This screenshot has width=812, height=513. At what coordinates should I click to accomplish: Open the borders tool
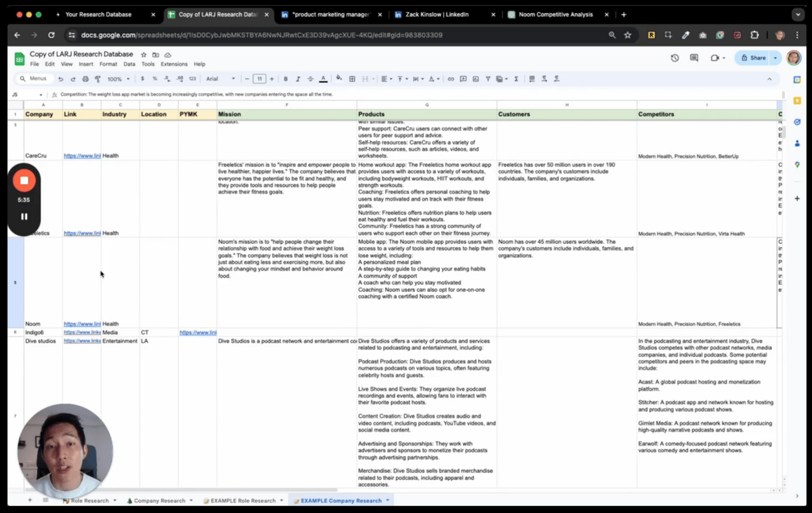tap(352, 79)
